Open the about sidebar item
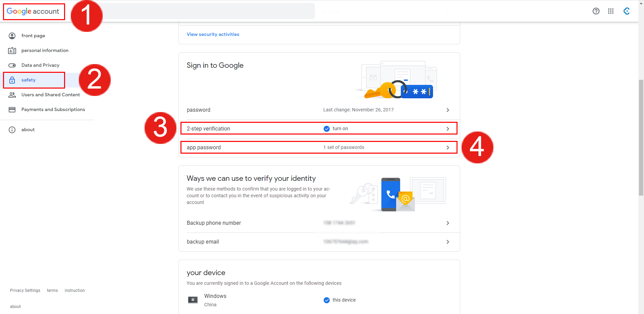This screenshot has height=314, width=644. click(28, 130)
